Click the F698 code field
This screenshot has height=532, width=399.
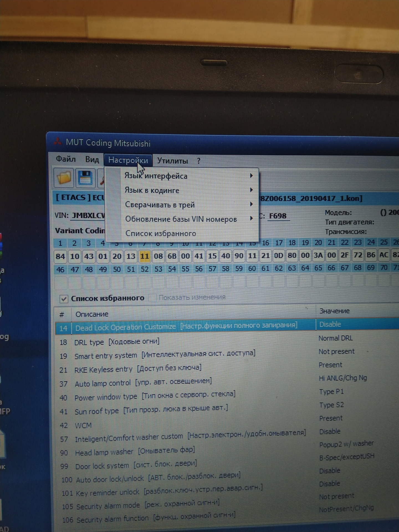[x=278, y=216]
